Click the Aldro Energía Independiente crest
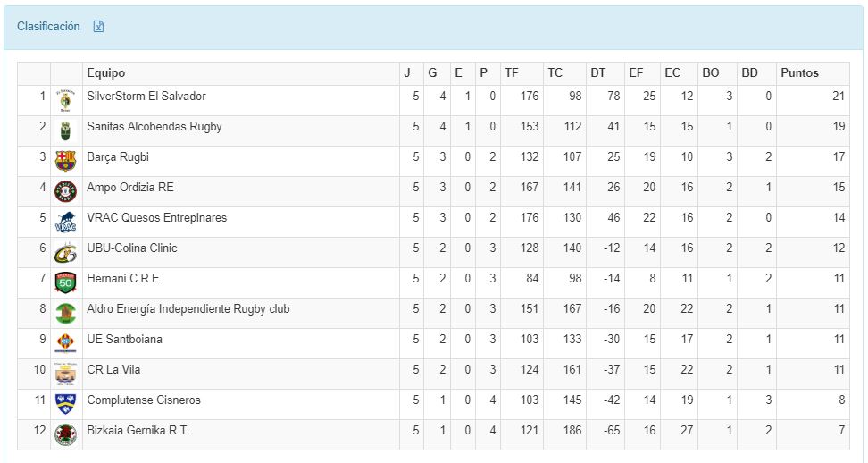Image resolution: width=868 pixels, height=463 pixels. [65, 313]
